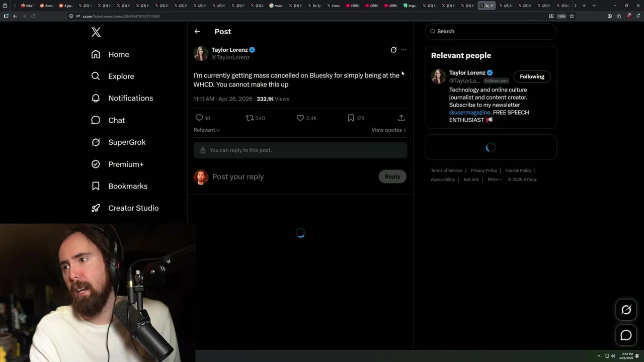Expand the Relevant replies sort dropdown
This screenshot has width=644, height=362.
(x=207, y=130)
